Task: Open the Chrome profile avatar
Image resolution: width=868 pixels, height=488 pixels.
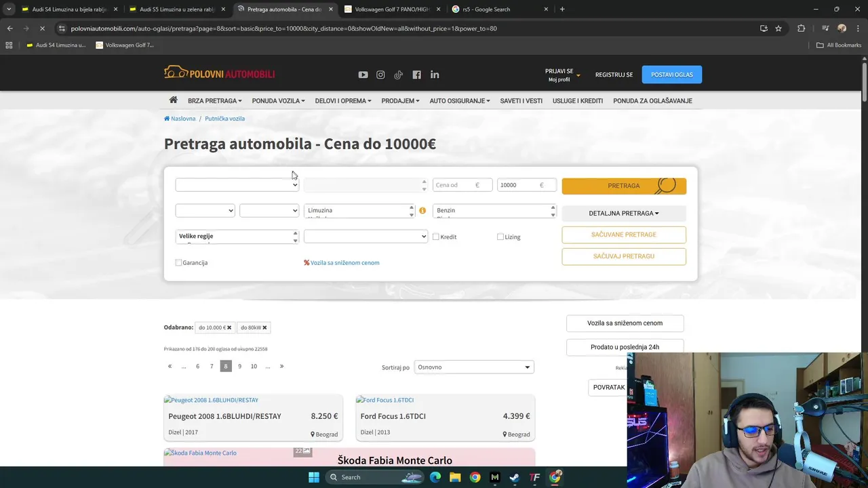Action: click(842, 28)
